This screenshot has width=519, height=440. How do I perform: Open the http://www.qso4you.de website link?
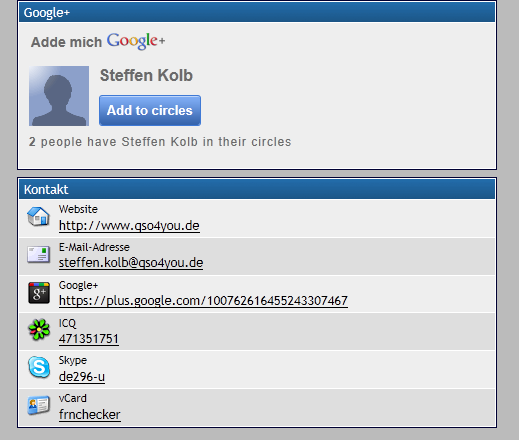tap(129, 226)
